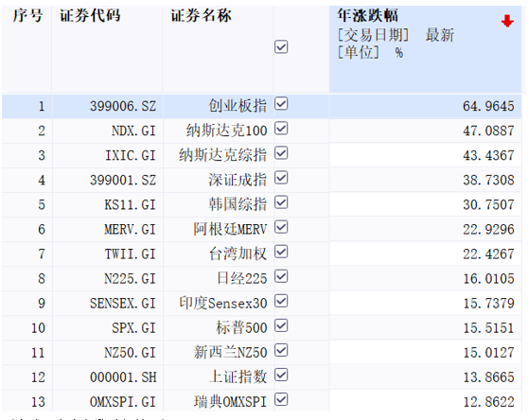Toggle the header select-all checkbox
Screen dimensions: 528x420
[x=281, y=46]
